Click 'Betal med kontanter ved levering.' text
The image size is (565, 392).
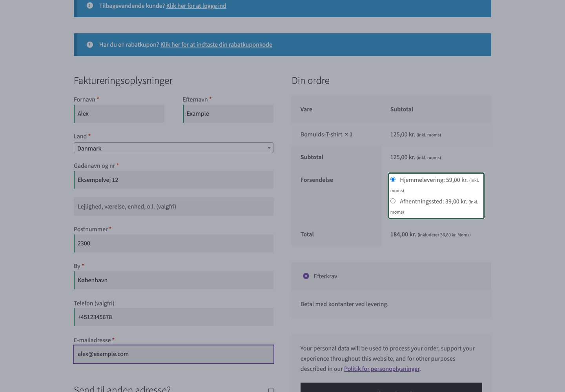[x=344, y=304]
